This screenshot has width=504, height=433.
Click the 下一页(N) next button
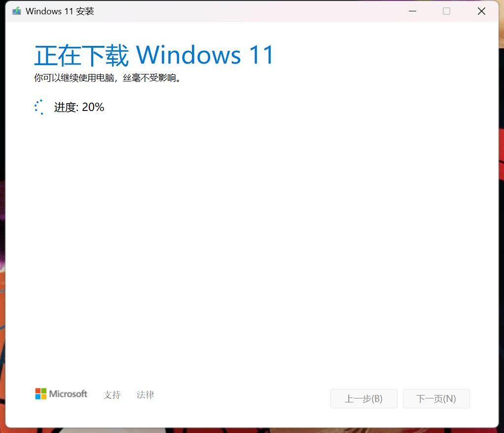436,398
